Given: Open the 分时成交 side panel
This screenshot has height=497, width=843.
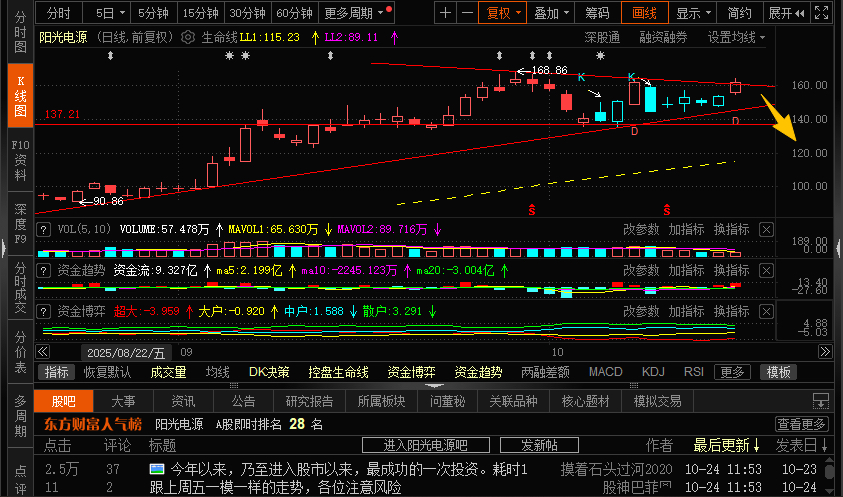Looking at the screenshot, I should (x=20, y=288).
